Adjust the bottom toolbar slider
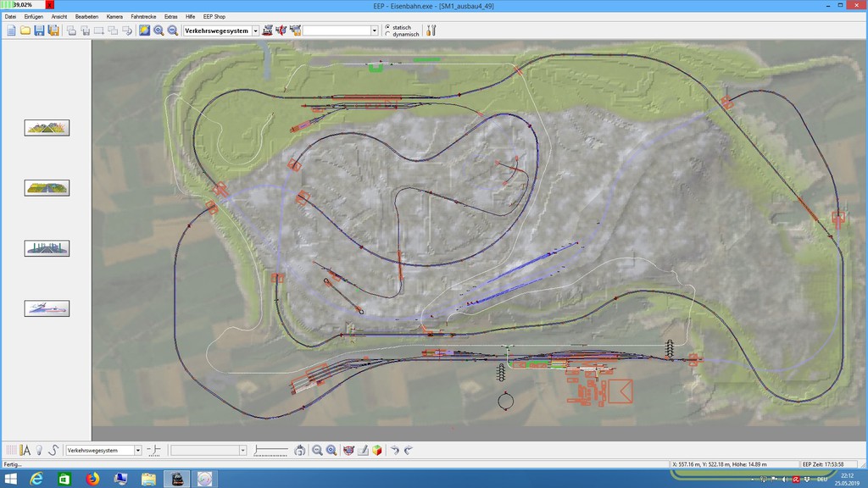 pyautogui.click(x=270, y=451)
